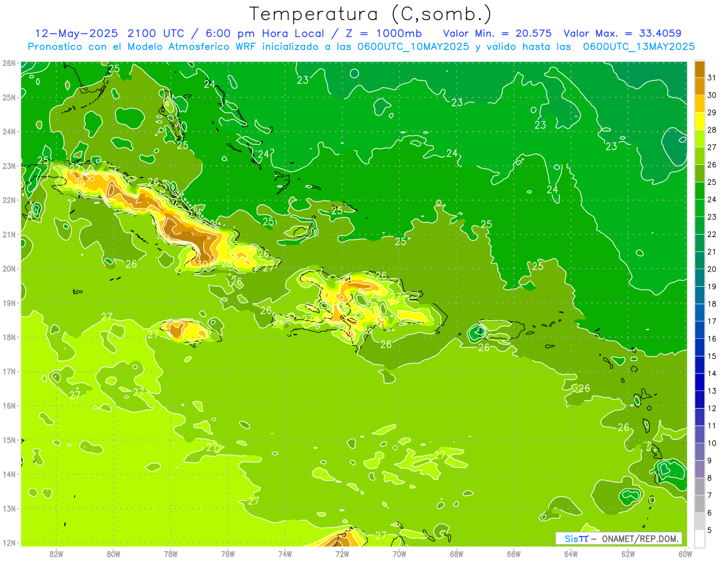Image resolution: width=728 pixels, height=562 pixels.
Task: Pick the orange legend band between 29 and 30
Action: tap(699, 104)
